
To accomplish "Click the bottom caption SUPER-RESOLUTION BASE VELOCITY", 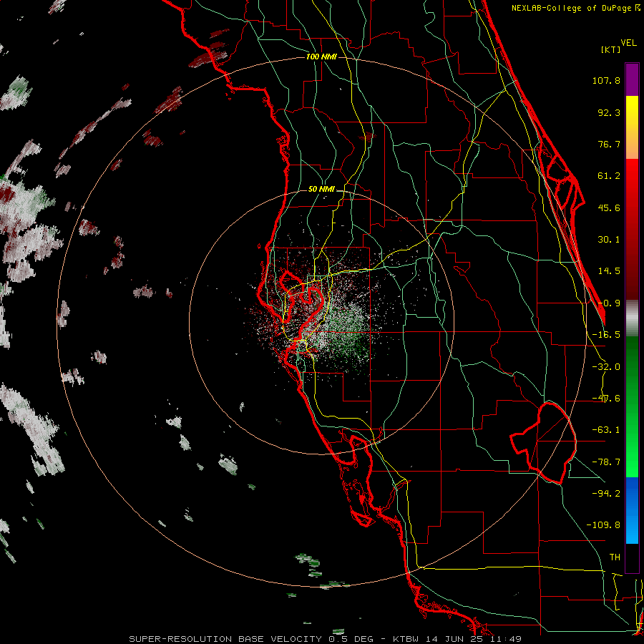I will point(325,639).
